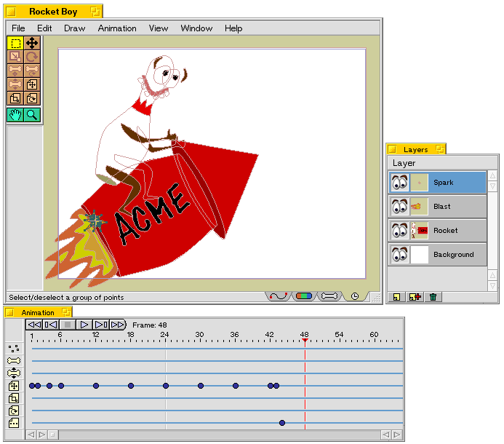Jump to the end of animation
Image resolution: width=504 pixels, height=444 pixels.
click(118, 325)
